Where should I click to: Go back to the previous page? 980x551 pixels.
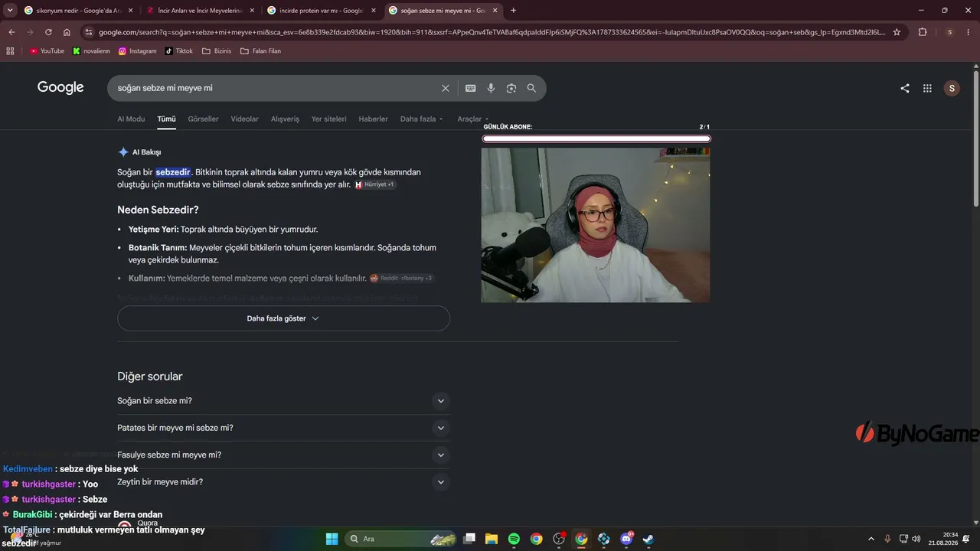(x=11, y=32)
